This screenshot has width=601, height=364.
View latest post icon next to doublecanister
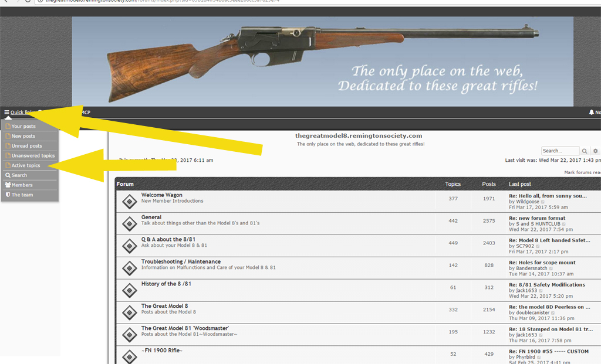click(x=553, y=312)
